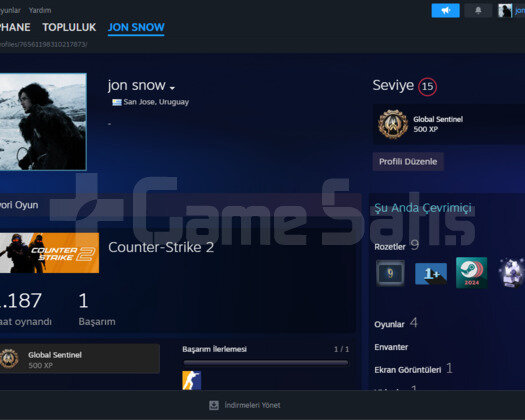Click the Global Sentinel icon in game showcase
This screenshot has width=525, height=420.
(x=9, y=358)
